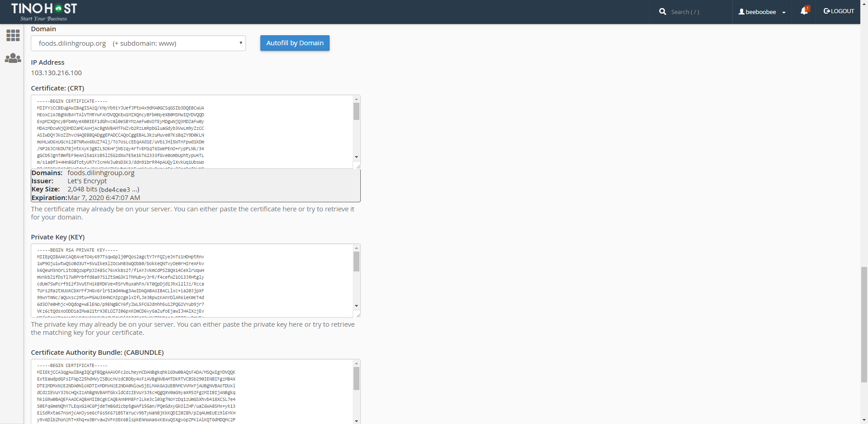The width and height of the screenshot is (868, 424).
Task: Click inside the Private Key textarea
Action: [192, 281]
